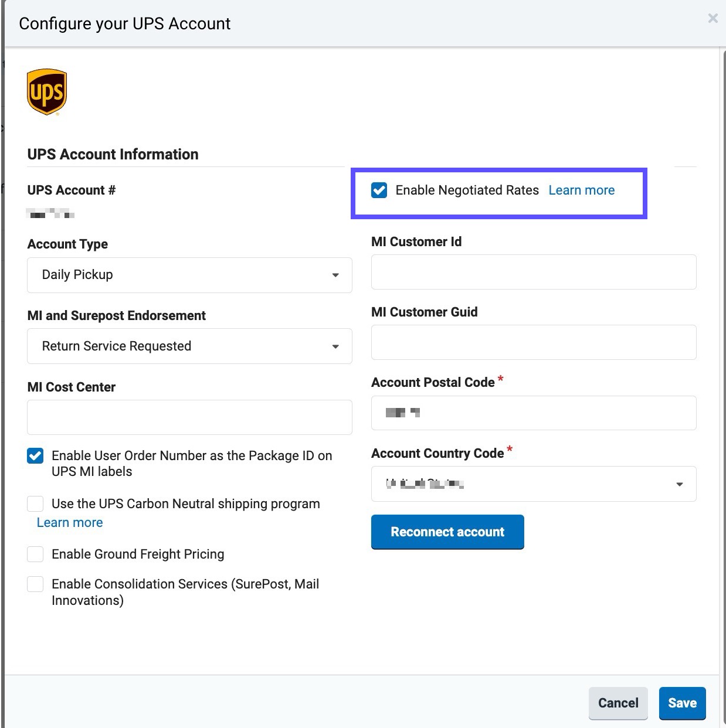Click the Configure your UPS Account title
This screenshot has width=726, height=728.
pyautogui.click(x=124, y=23)
